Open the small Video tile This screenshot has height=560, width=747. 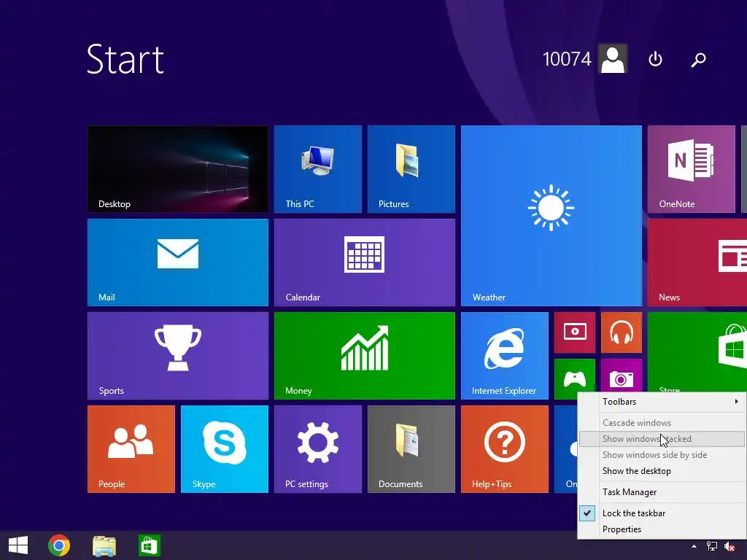tap(575, 332)
